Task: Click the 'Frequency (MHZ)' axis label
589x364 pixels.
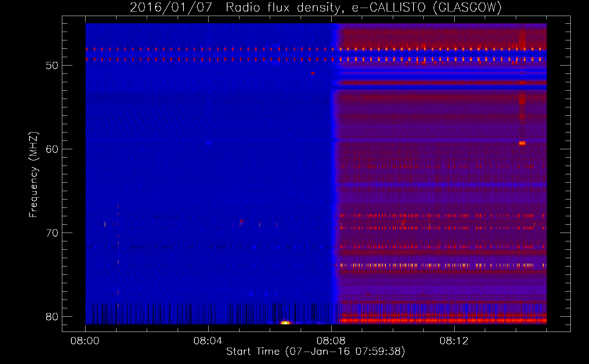Action: [33, 175]
